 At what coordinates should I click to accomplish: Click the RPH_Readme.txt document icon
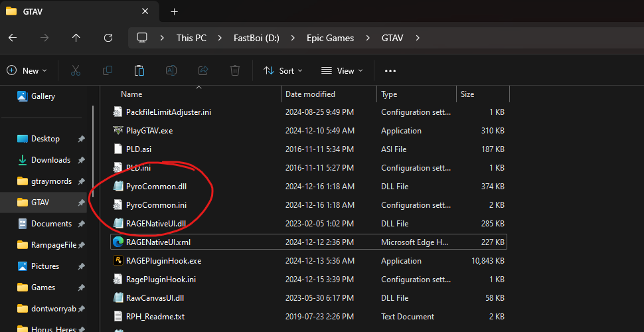[x=118, y=316]
